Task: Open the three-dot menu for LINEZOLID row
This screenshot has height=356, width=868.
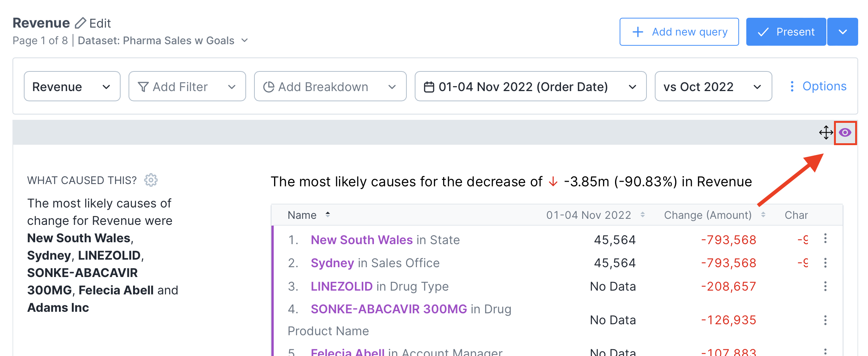Action: (x=825, y=286)
